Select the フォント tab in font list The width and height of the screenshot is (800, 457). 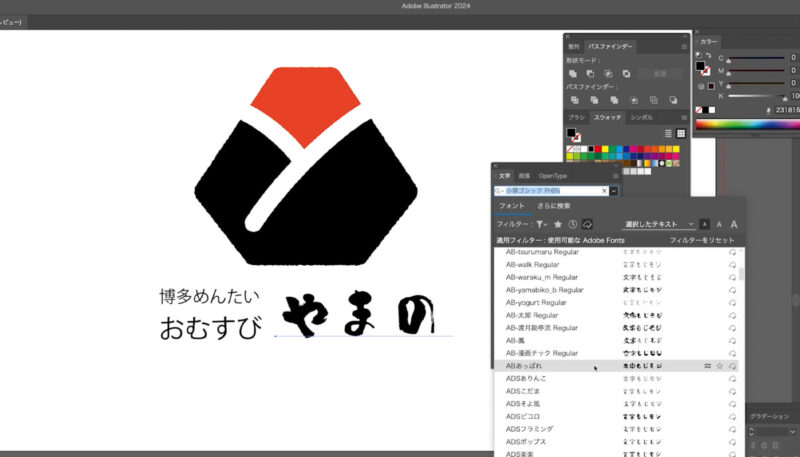pos(512,206)
